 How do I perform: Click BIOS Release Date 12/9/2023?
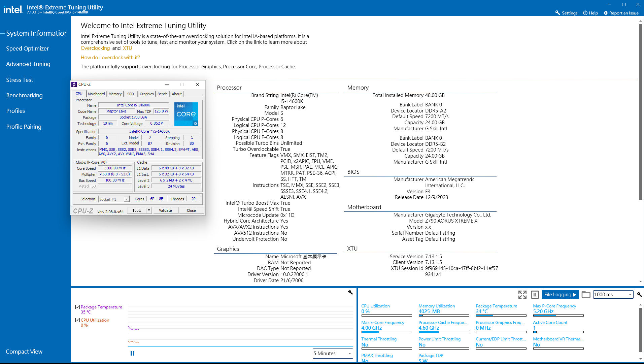[x=421, y=197]
